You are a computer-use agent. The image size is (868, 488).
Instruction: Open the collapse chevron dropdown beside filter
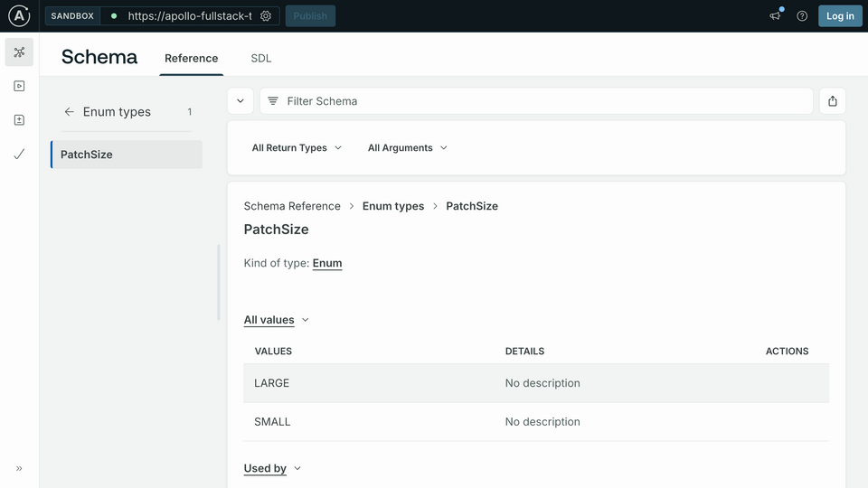click(x=241, y=101)
